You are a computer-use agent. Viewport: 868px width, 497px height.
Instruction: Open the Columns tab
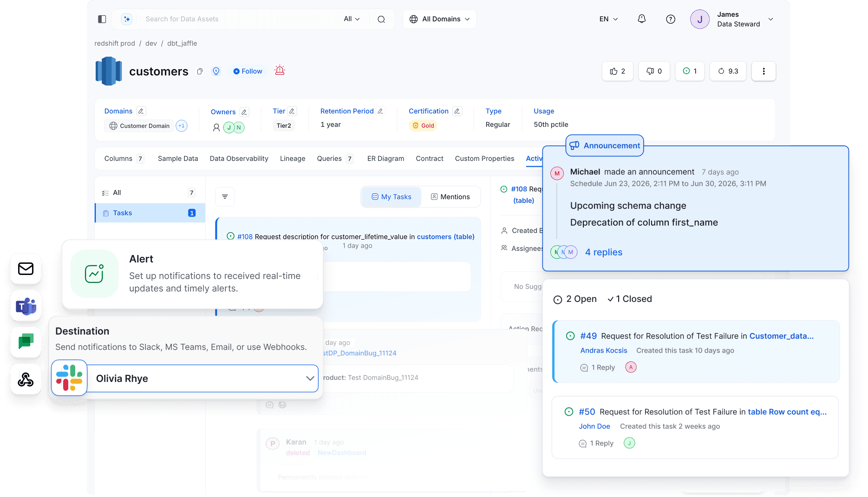pyautogui.click(x=124, y=159)
